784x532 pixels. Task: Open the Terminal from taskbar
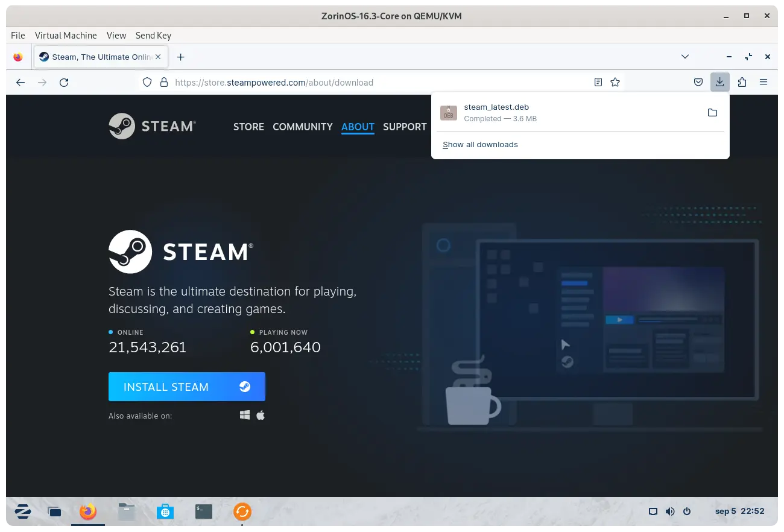(x=204, y=511)
